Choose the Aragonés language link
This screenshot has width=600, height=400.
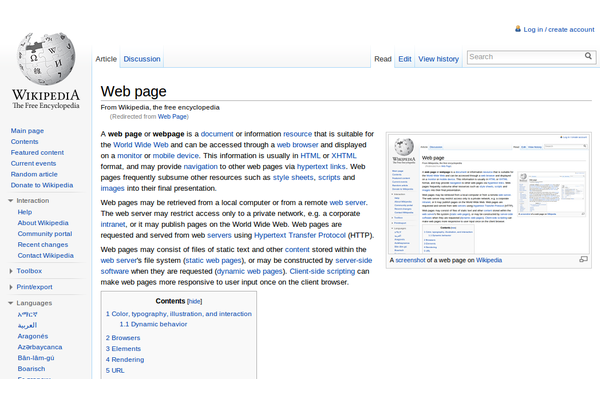pos(33,336)
